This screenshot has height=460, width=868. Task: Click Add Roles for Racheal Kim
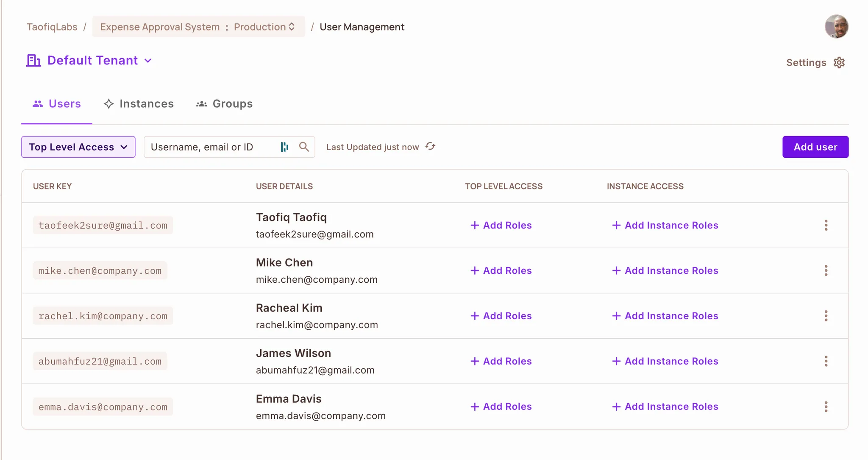pyautogui.click(x=501, y=316)
